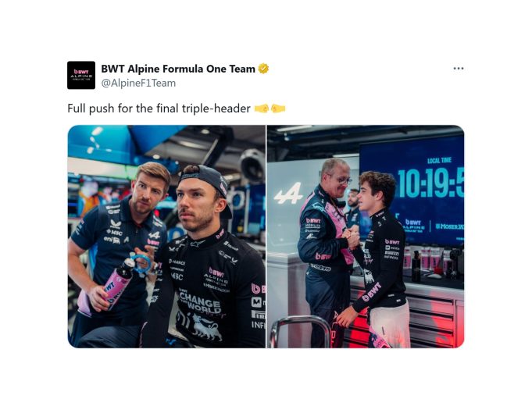
Task: Open the BWT Alpine Formula One Team profile name
Action: (x=178, y=69)
